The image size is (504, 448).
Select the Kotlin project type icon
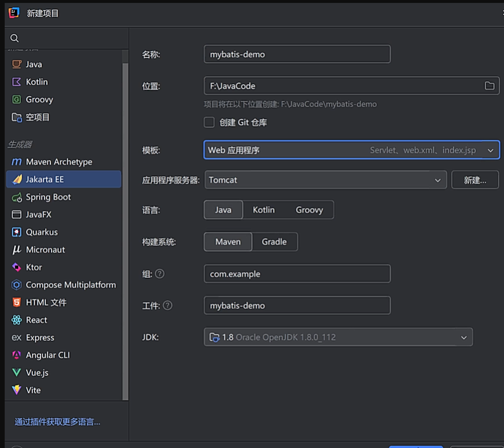pyautogui.click(x=16, y=82)
